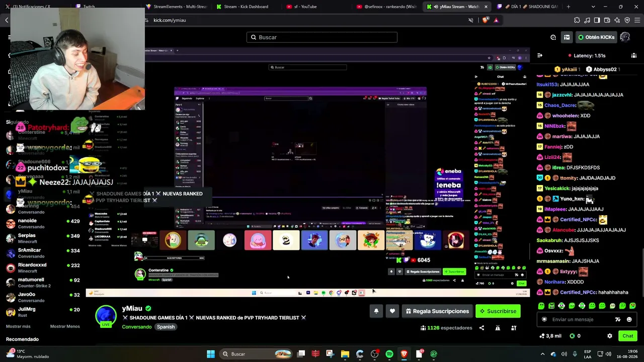Image resolution: width=644 pixels, height=362 pixels.
Task: Open the Kick drops store icon
Action: click(x=567, y=37)
